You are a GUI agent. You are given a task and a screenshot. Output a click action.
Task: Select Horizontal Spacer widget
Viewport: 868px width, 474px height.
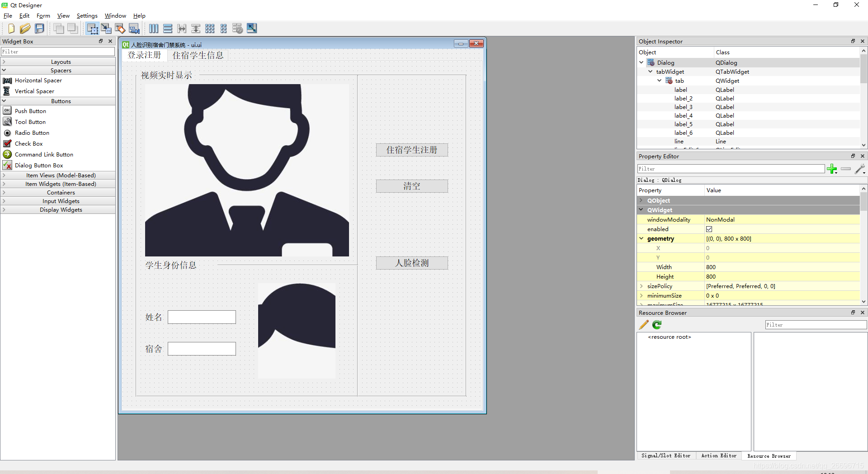(x=38, y=80)
